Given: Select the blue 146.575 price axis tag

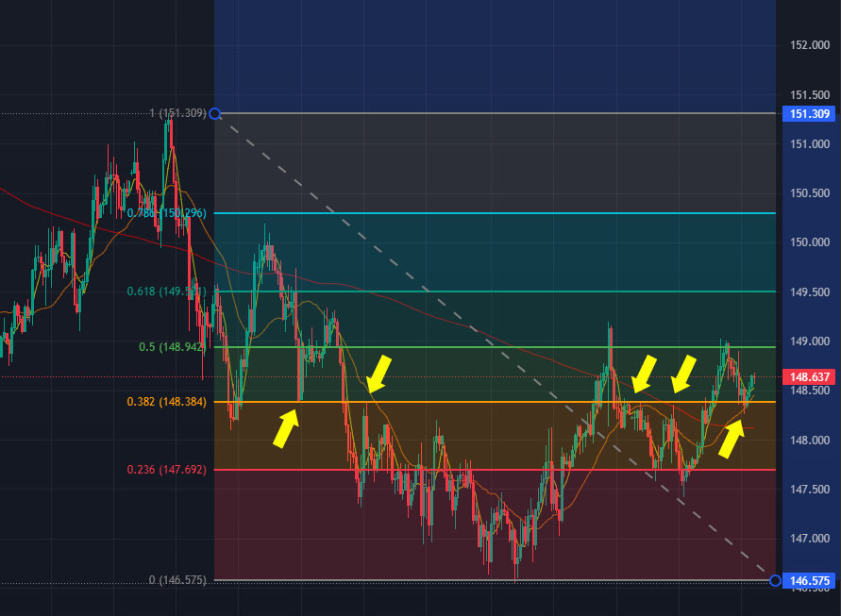Looking at the screenshot, I should (x=809, y=580).
